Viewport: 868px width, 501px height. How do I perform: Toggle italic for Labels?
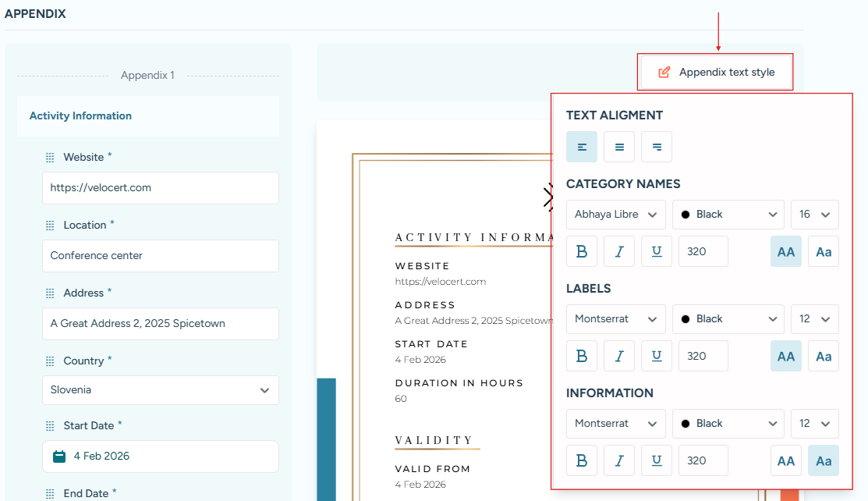(x=619, y=356)
